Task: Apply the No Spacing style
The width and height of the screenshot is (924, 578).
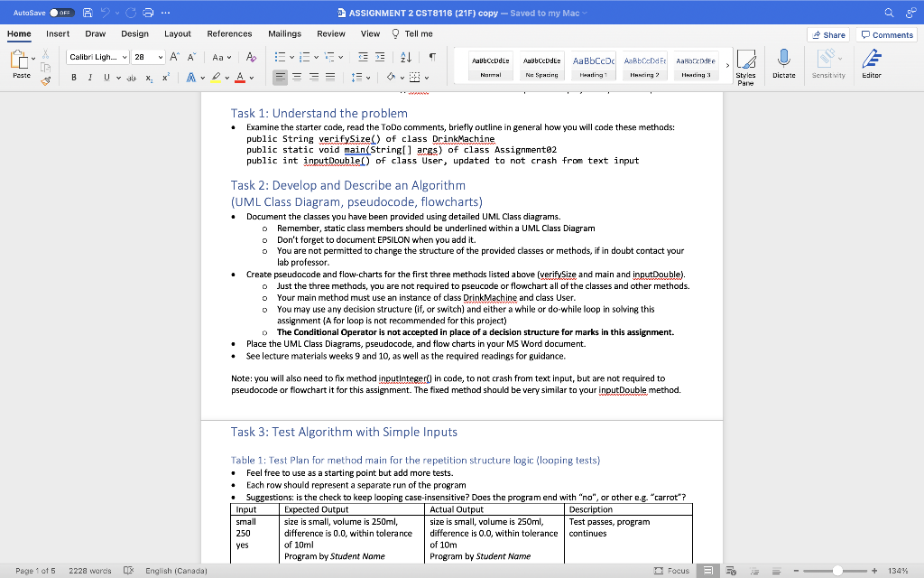Action: [x=541, y=65]
